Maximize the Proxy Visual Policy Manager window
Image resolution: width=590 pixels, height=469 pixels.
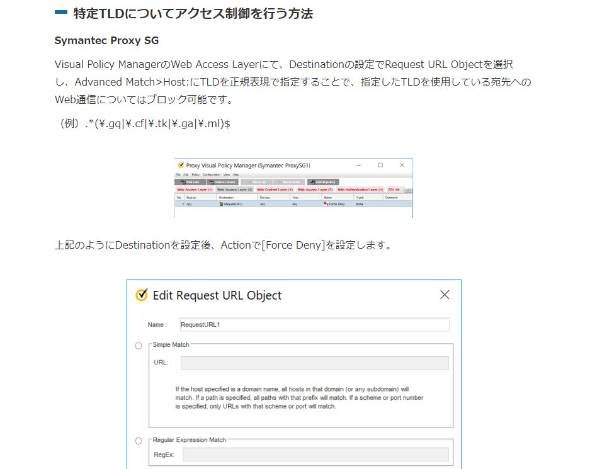(380, 165)
